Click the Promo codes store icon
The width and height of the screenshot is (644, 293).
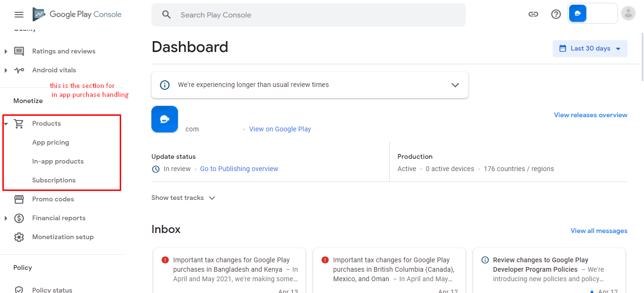19,199
